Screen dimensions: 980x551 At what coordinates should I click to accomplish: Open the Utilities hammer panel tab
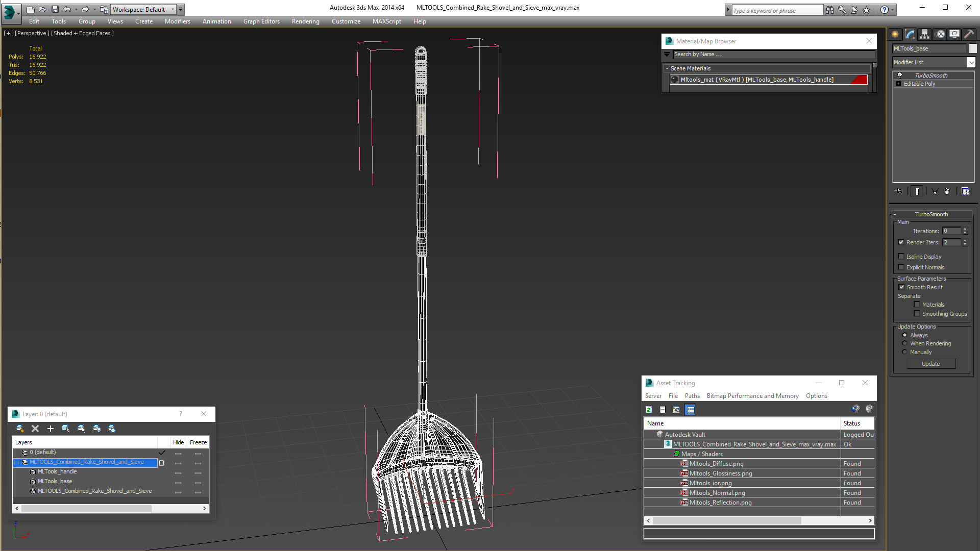(969, 34)
